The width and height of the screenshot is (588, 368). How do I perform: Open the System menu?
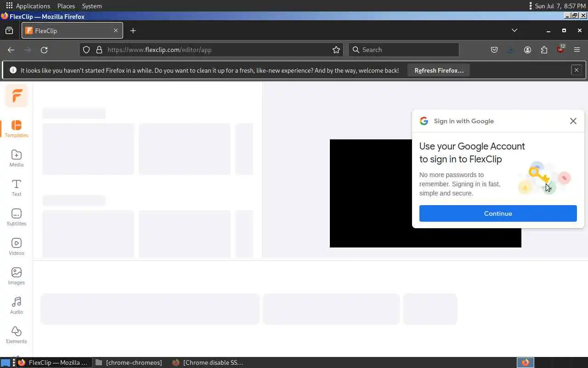click(92, 6)
